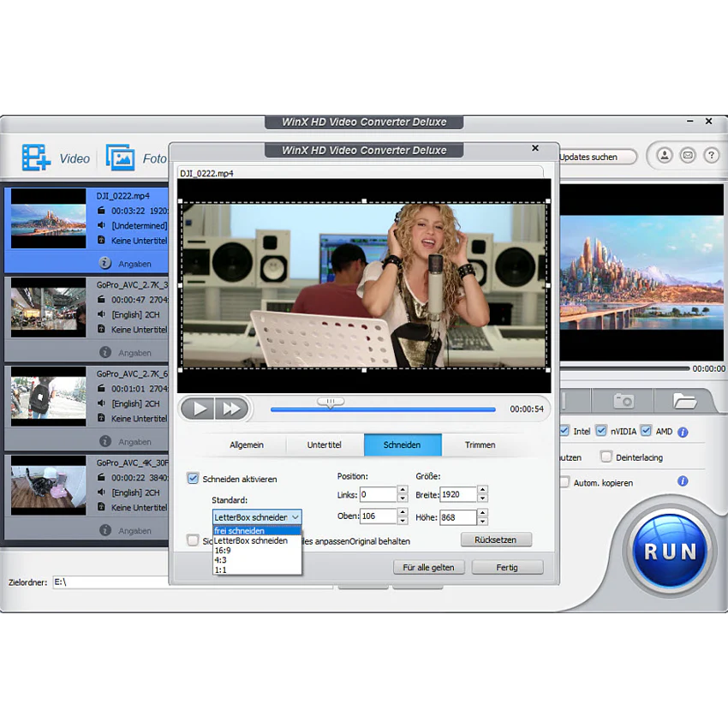Click the audio speaker icon for DJI_0222.mp4

coord(101,225)
